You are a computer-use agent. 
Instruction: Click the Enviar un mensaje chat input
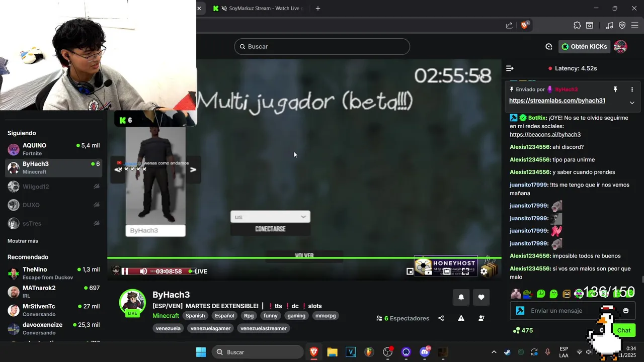[x=573, y=311]
